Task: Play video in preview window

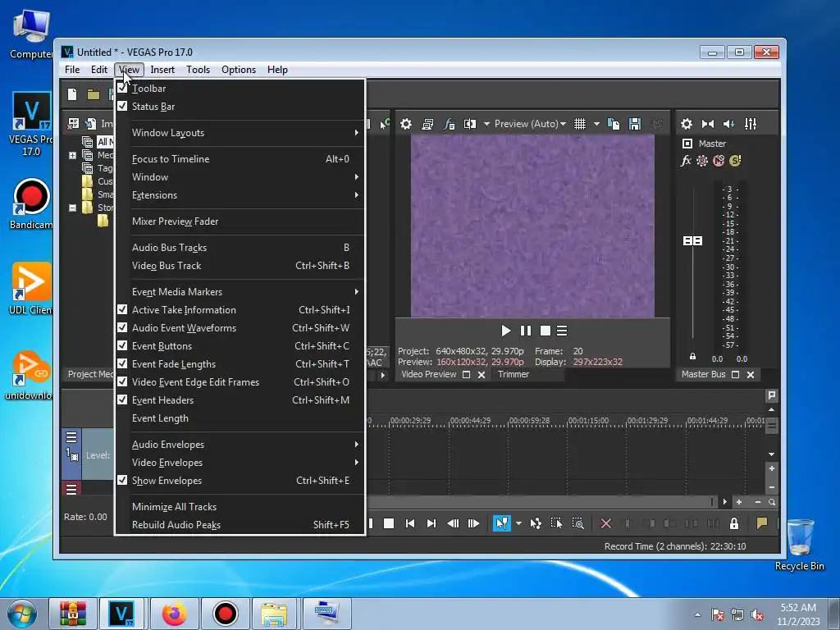Action: pyautogui.click(x=505, y=331)
